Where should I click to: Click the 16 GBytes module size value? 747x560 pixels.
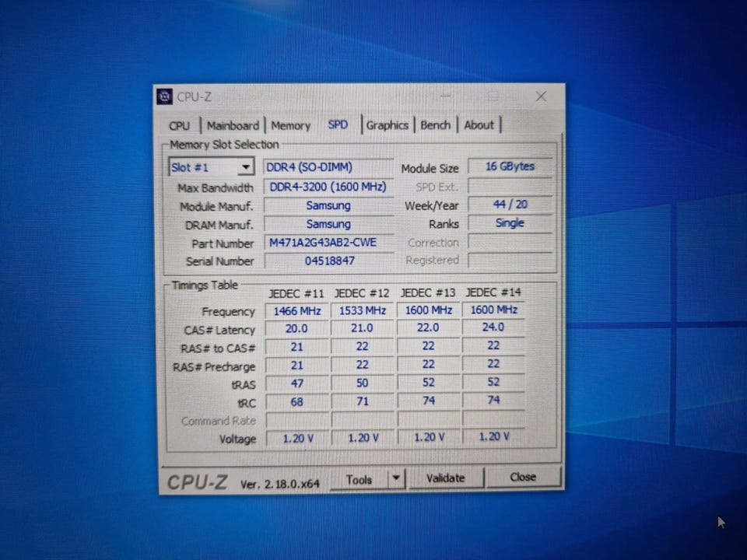click(510, 166)
